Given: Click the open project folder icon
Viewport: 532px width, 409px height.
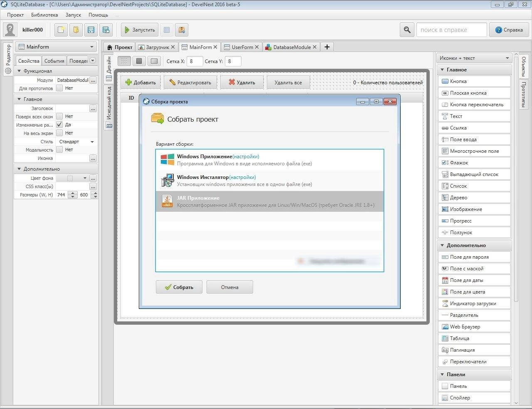Looking at the screenshot, I should pos(76,30).
